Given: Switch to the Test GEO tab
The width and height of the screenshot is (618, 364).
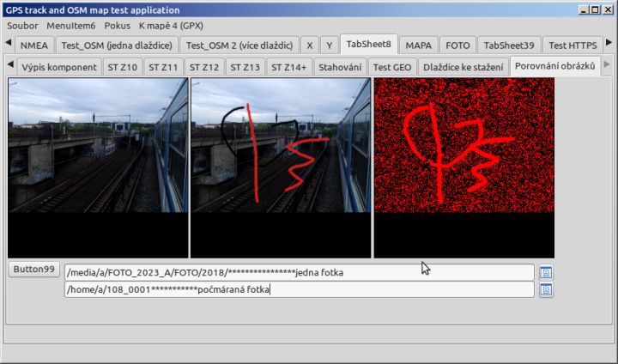Looking at the screenshot, I should [x=392, y=67].
